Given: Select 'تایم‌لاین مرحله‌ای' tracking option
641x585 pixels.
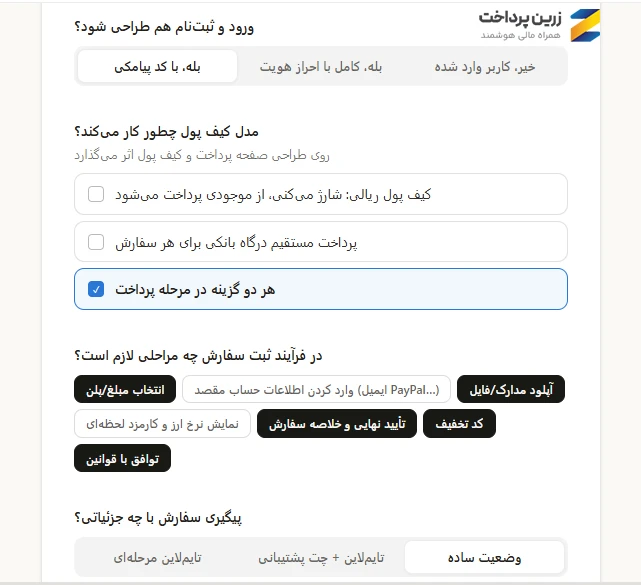Looking at the screenshot, I should click(x=157, y=558).
